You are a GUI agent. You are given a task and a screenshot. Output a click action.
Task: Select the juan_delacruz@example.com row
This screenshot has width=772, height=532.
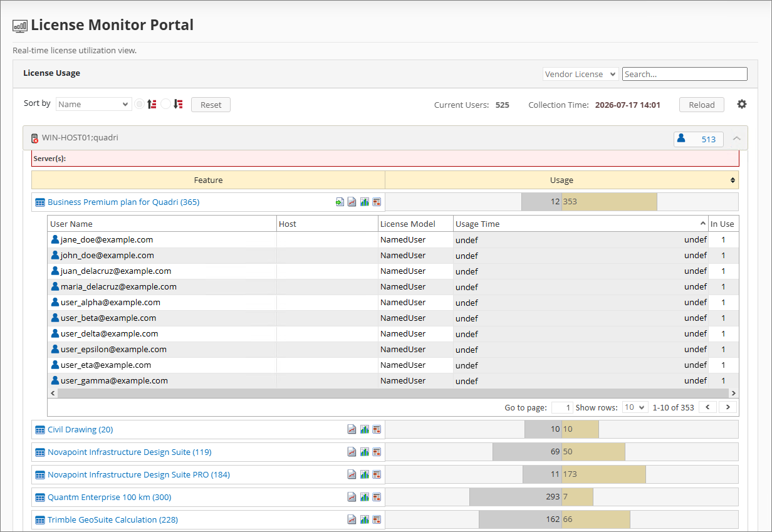click(x=393, y=271)
